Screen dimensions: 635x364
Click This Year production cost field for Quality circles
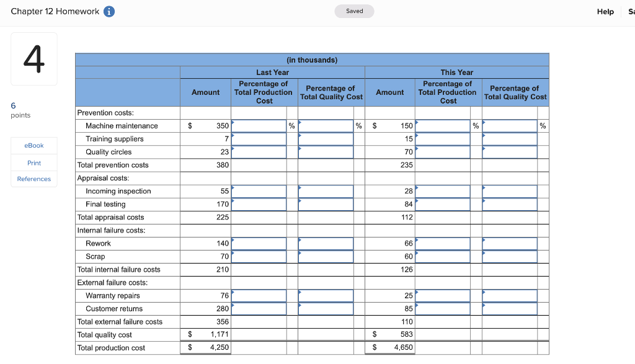pyautogui.click(x=443, y=152)
